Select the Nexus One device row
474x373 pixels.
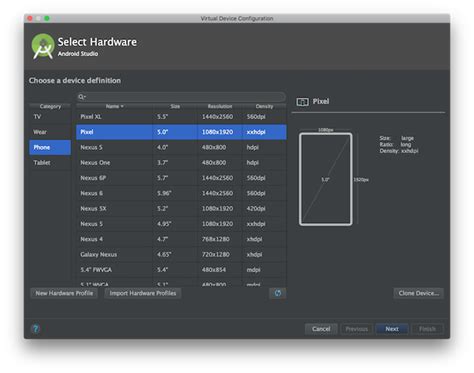tap(181, 163)
